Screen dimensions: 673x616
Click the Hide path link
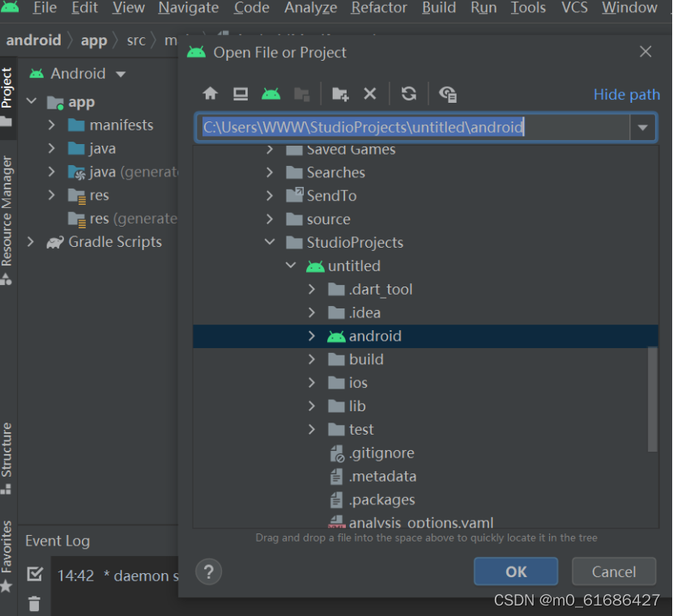(627, 95)
